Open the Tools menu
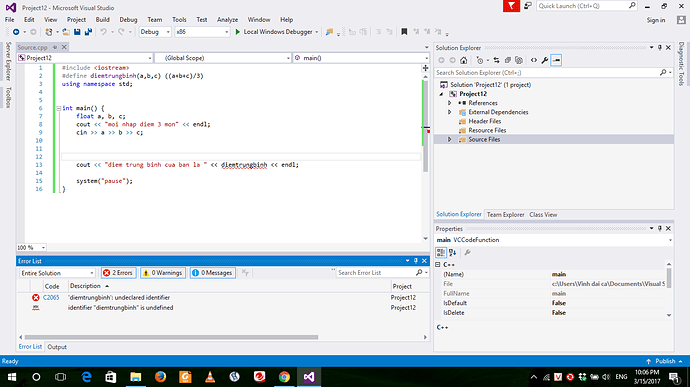 tap(179, 20)
